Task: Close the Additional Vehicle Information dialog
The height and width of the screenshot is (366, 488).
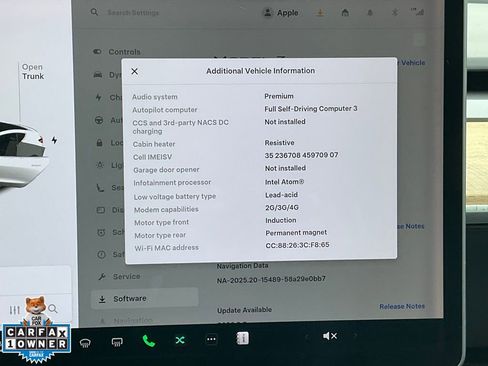Action: pyautogui.click(x=134, y=71)
